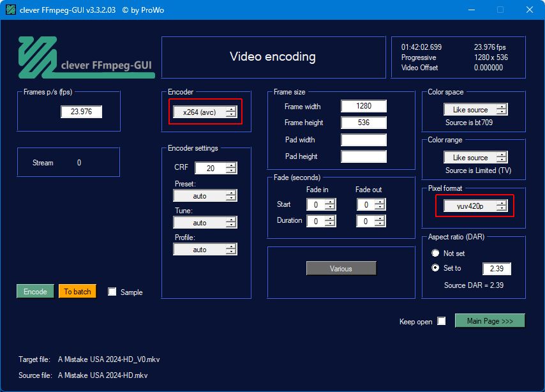Click the orange To batch button
Viewport: 545px width, 392px height.
pos(77,292)
